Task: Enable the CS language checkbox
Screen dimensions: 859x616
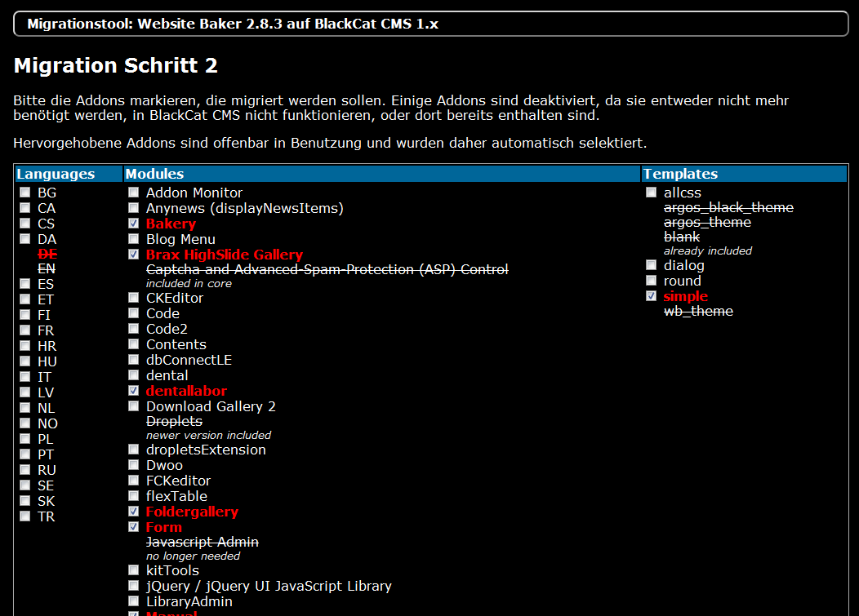Action: [x=25, y=223]
